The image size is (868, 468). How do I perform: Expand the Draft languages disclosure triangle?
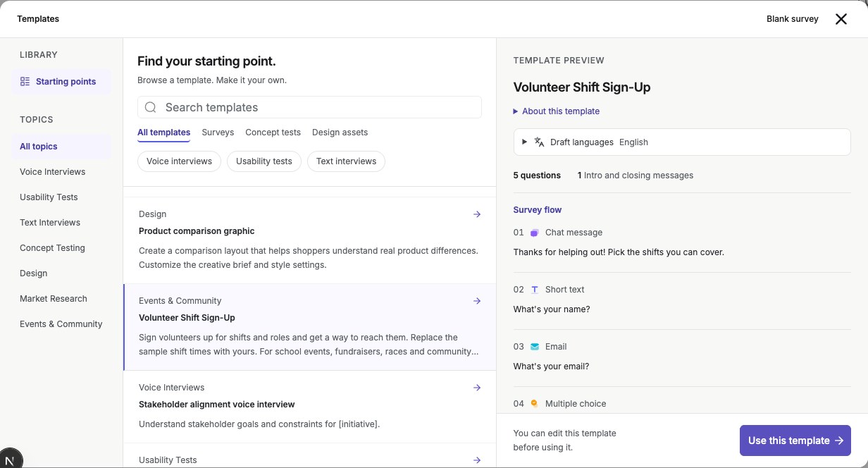(524, 142)
